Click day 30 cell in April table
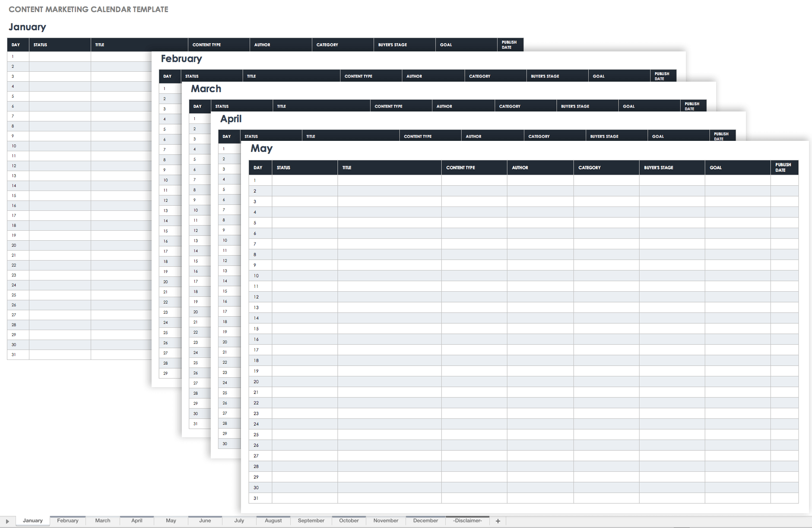Image resolution: width=812 pixels, height=528 pixels. 229,444
